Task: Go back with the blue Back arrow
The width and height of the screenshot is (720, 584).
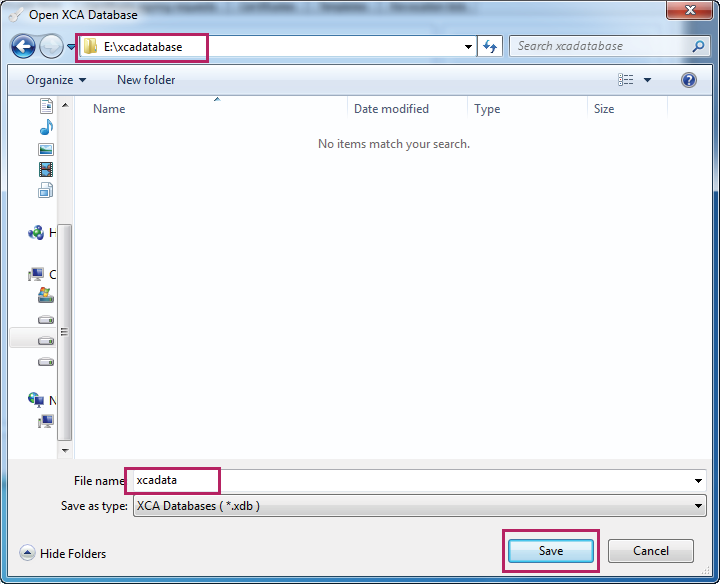Action: (x=23, y=46)
